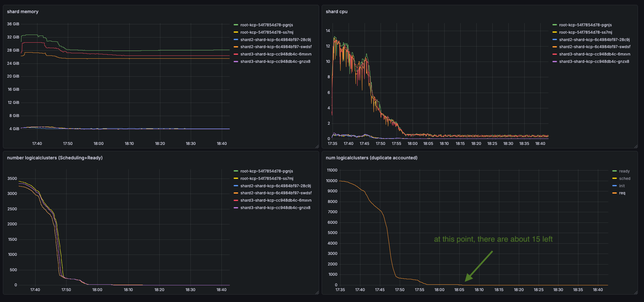The width and height of the screenshot is (644, 302).
Task: Open number logicalclusters (Scheduling+Ready) panel title
Action: coord(55,158)
